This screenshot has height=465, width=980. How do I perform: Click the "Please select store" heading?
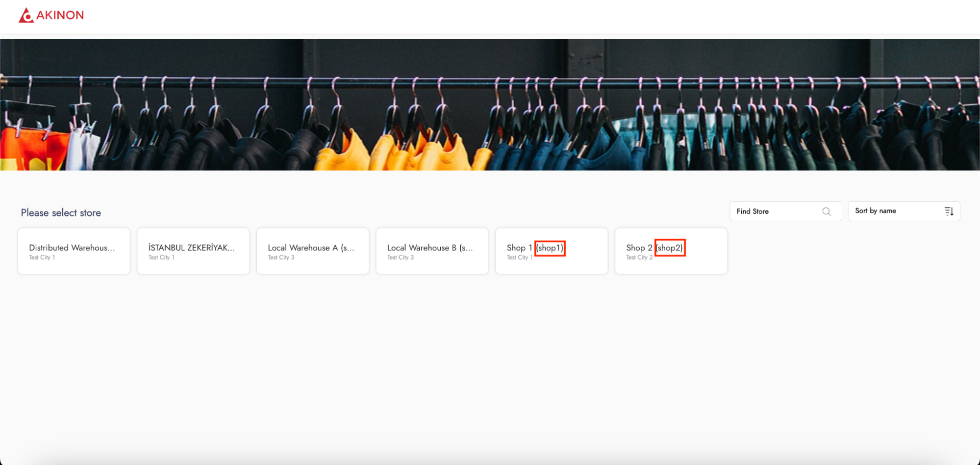coord(61,213)
